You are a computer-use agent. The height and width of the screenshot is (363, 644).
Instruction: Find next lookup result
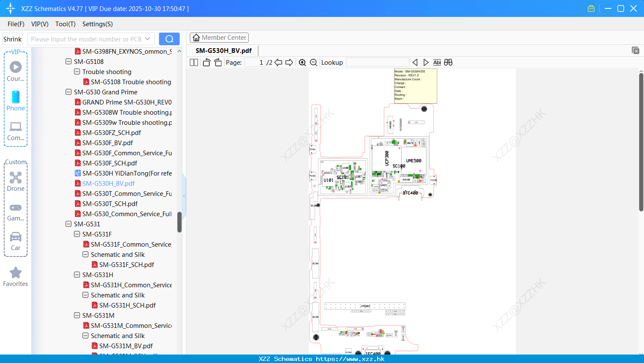426,63
